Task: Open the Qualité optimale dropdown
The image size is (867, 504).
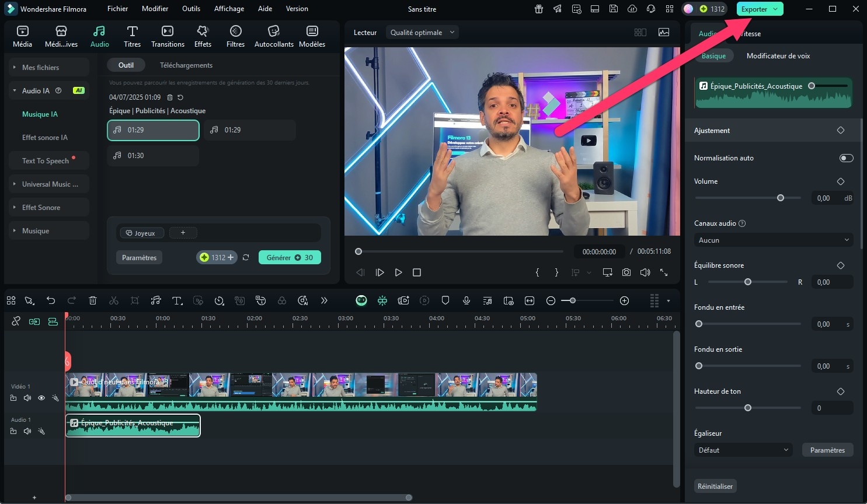Action: tap(422, 32)
